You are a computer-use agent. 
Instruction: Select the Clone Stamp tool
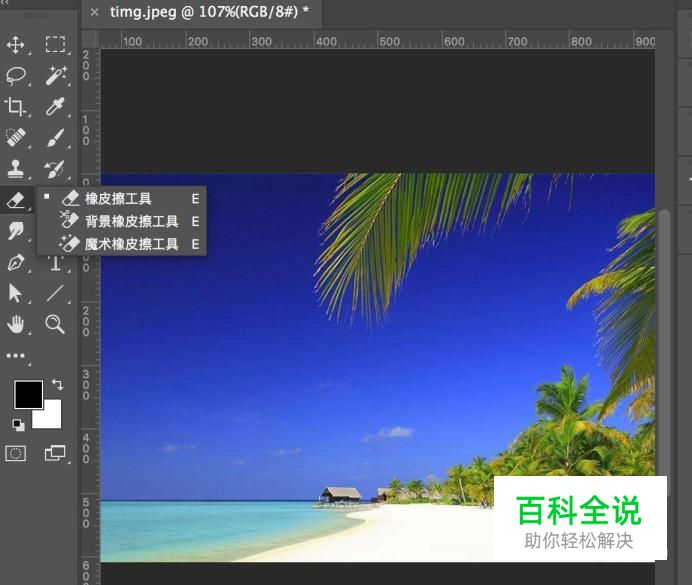coord(16,169)
